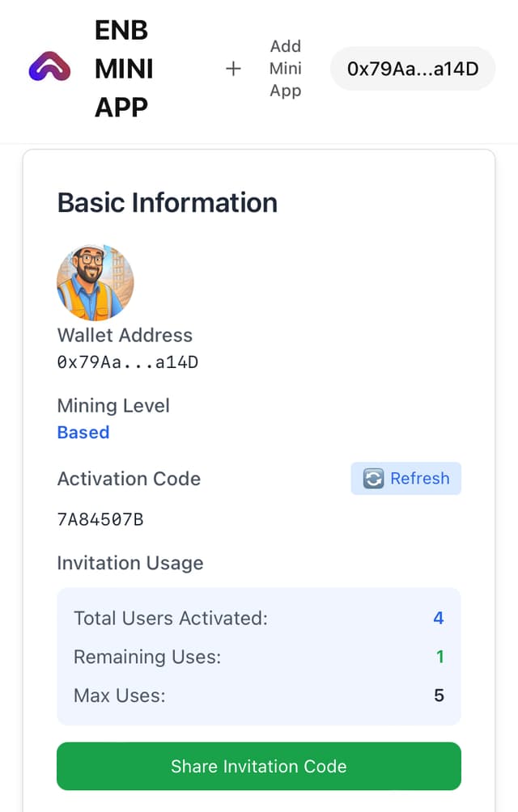Click the ENB MINI APP title
The height and width of the screenshot is (812, 518).
(121, 68)
